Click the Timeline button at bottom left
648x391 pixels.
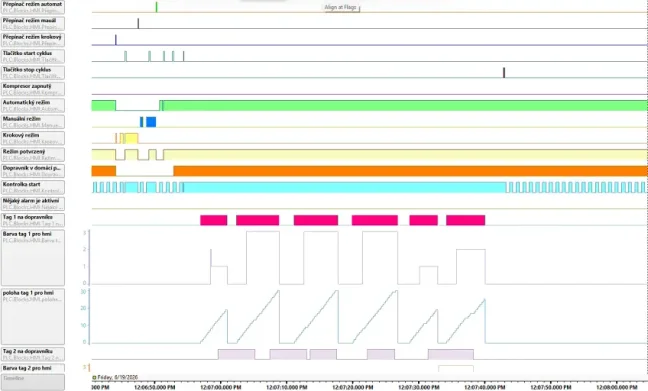[x=33, y=382]
